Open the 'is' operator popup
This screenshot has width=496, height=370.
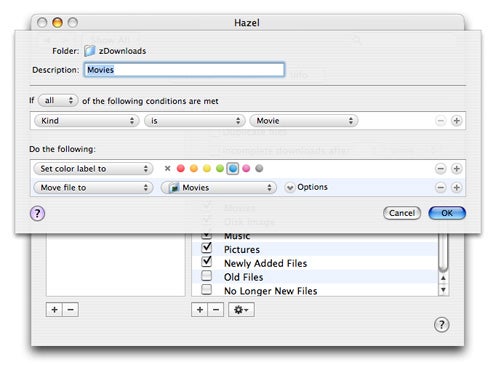pyautogui.click(x=195, y=121)
